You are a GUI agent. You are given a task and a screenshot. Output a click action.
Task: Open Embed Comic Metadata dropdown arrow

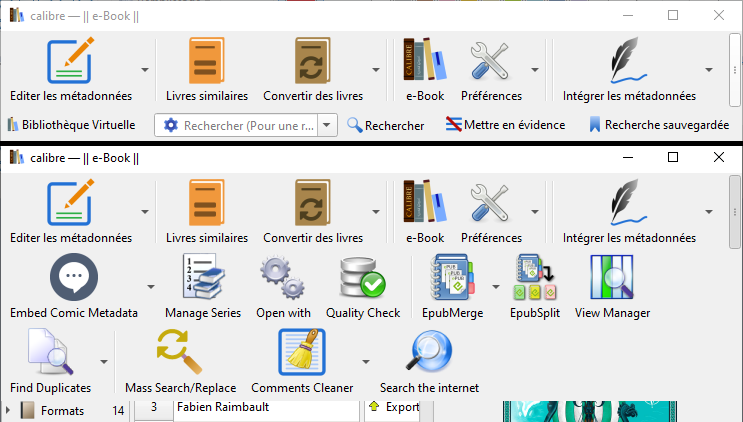[151, 287]
